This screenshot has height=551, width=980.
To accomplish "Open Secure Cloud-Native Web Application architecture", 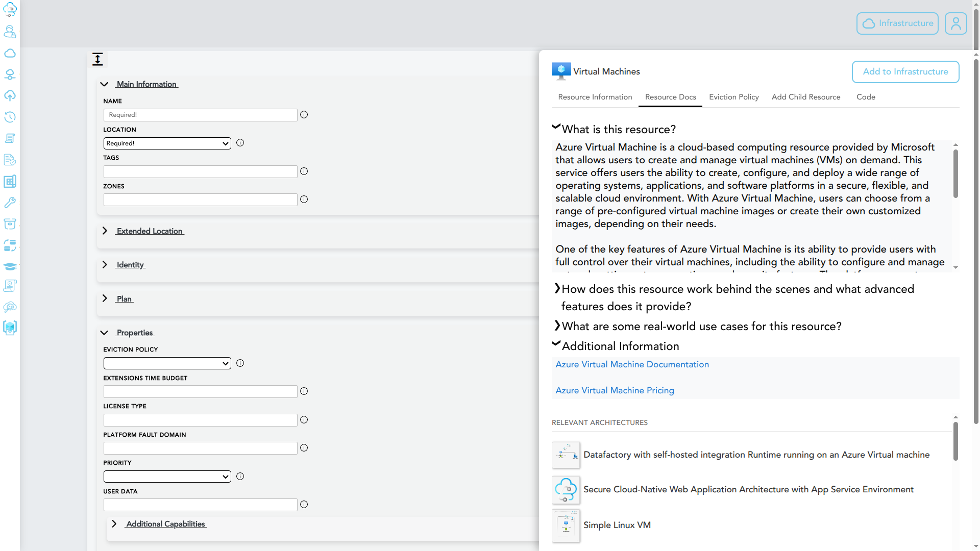I will [x=748, y=489].
